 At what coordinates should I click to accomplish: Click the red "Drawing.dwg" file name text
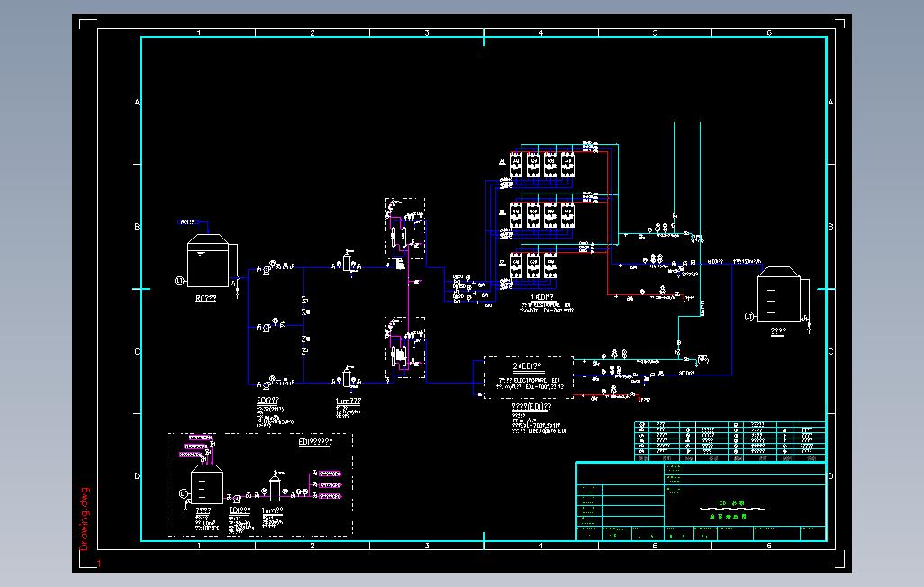(85, 519)
